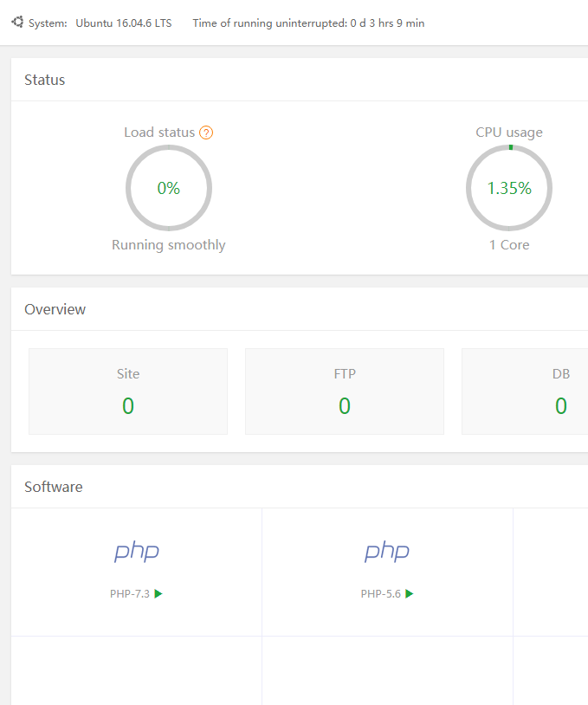Click the Site label in Overview

click(128, 374)
